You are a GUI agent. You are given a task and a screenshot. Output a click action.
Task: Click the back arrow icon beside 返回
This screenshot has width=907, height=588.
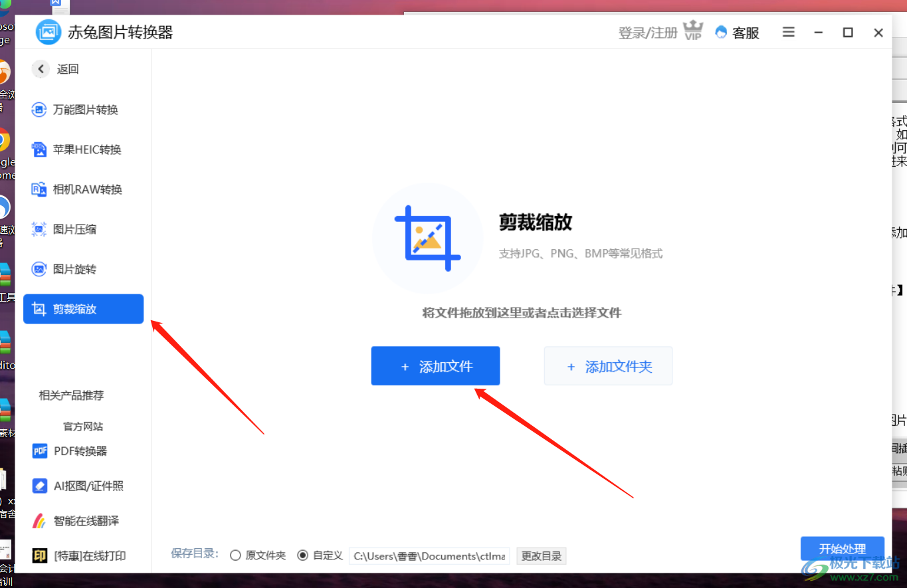point(41,68)
